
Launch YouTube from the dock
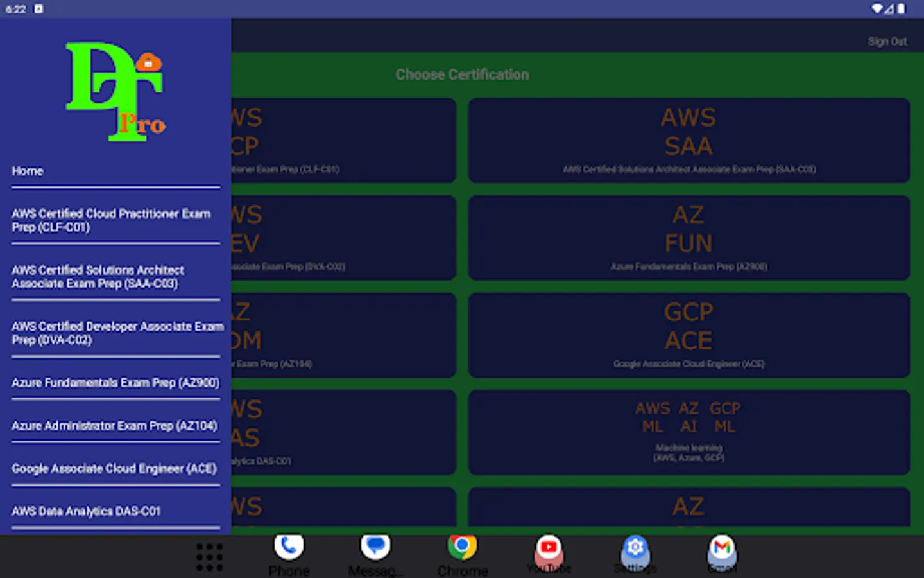pos(549,555)
